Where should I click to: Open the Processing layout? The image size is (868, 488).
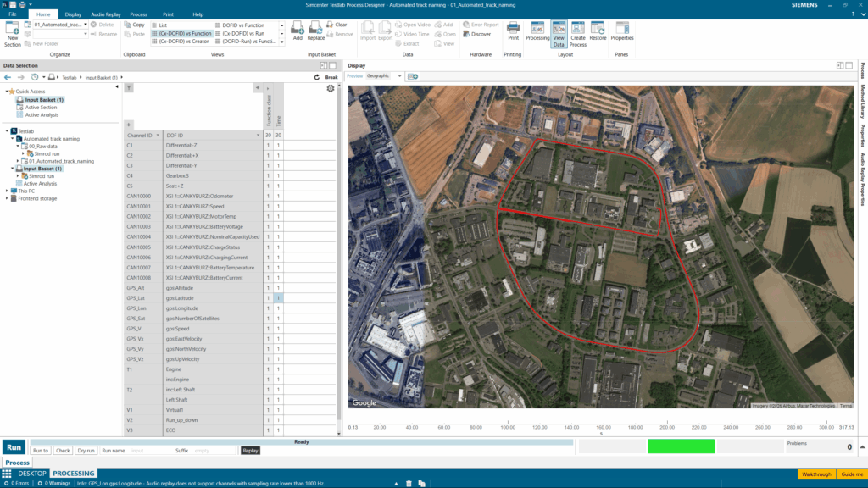[x=537, y=31]
